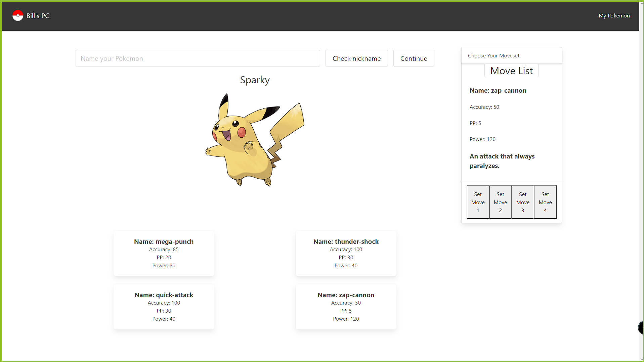
Task: Click the Name your Pokemon input field
Action: pos(198,58)
